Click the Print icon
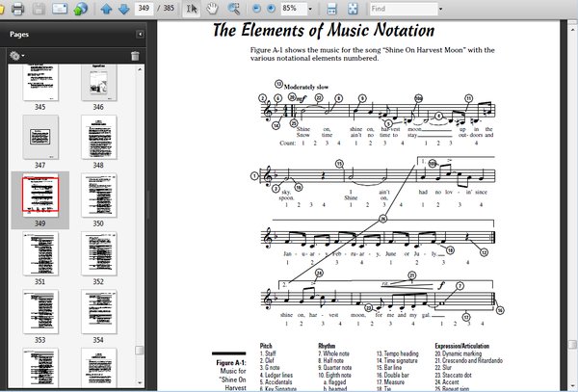This screenshot has width=578, height=392. 17,9
